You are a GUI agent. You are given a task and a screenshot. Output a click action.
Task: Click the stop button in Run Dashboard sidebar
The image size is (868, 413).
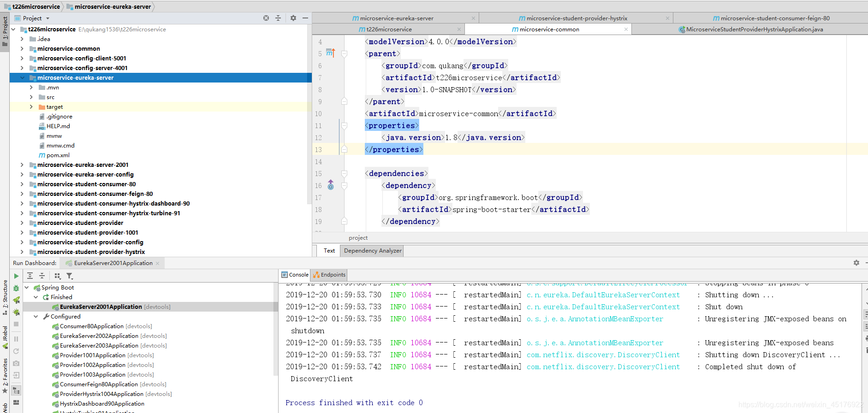16,324
